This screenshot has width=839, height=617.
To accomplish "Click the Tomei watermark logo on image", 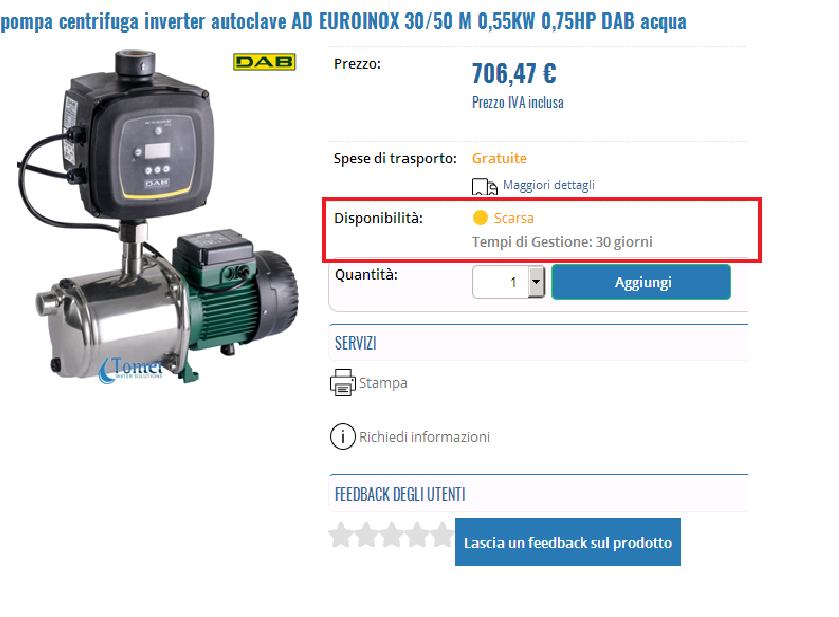I will click(x=132, y=370).
